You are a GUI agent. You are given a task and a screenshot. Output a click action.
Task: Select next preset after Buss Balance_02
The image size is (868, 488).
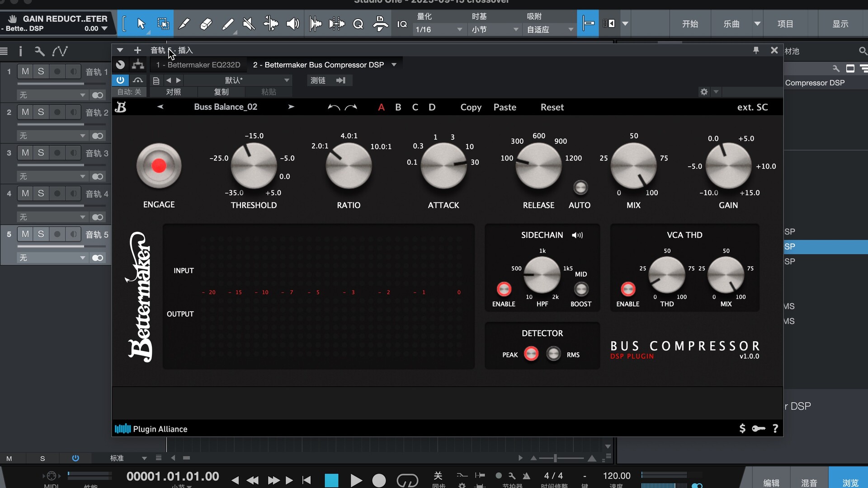point(291,107)
